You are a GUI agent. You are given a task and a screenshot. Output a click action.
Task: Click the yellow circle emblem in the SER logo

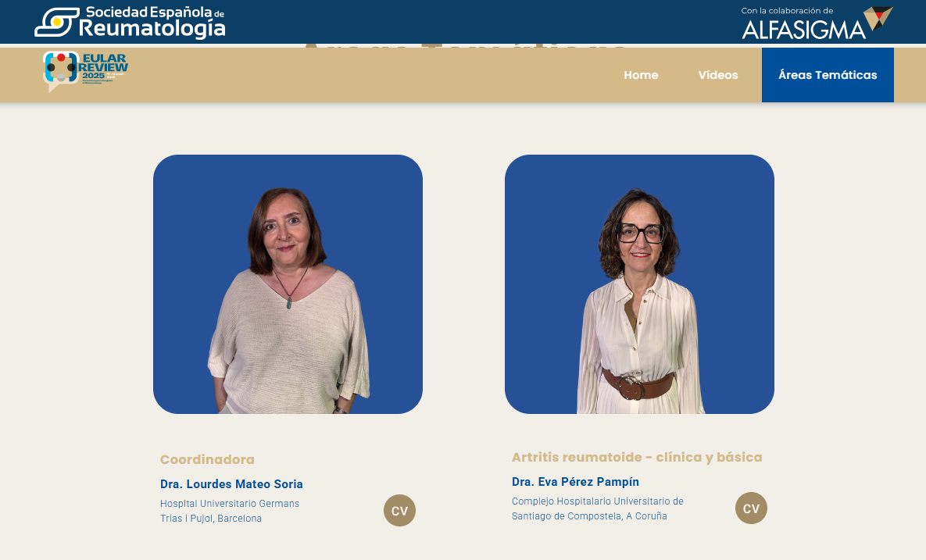(57, 22)
